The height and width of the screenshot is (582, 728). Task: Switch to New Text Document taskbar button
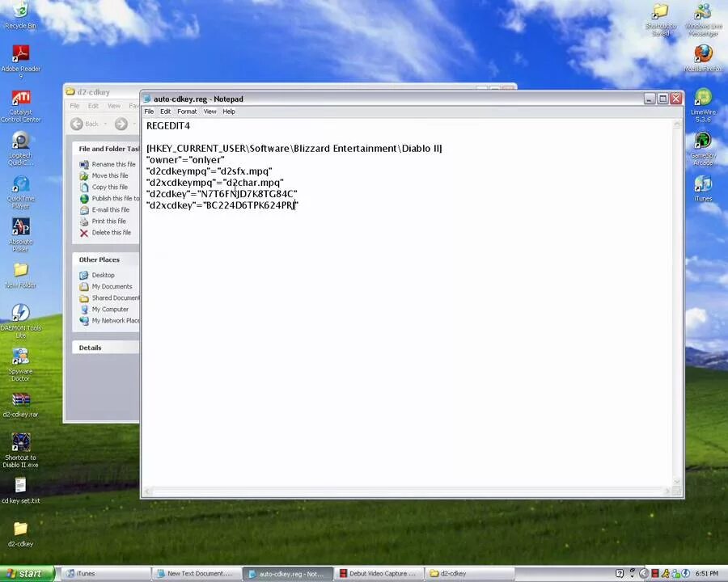coord(197,574)
